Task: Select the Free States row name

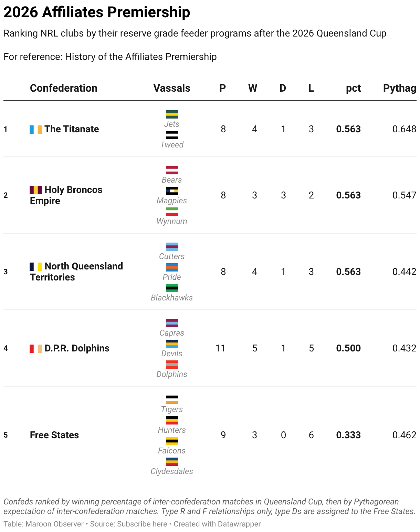Action: pos(54,435)
